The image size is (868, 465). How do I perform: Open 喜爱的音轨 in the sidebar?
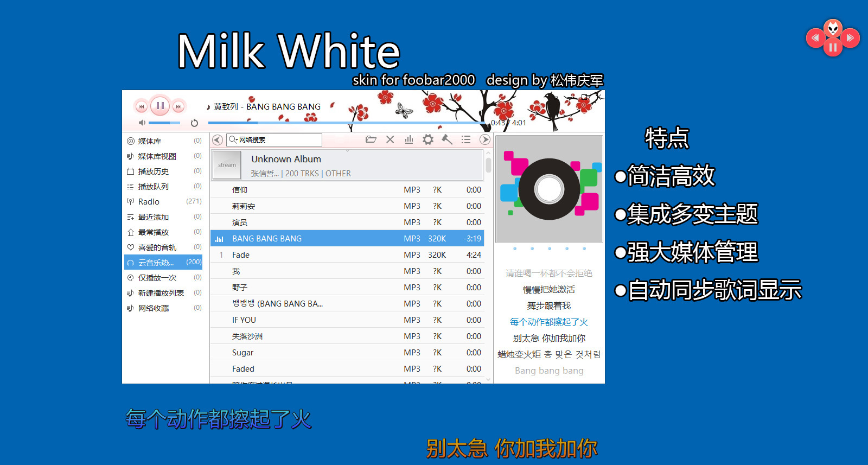point(164,247)
